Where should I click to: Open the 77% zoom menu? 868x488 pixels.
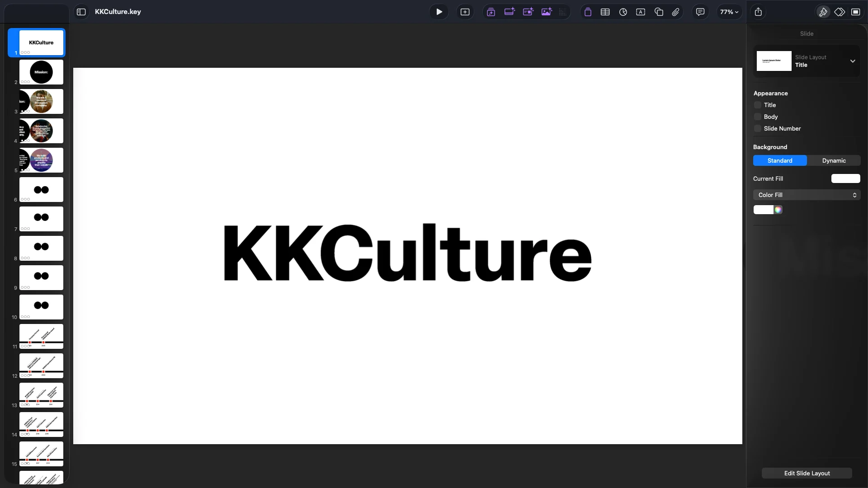[x=729, y=12]
